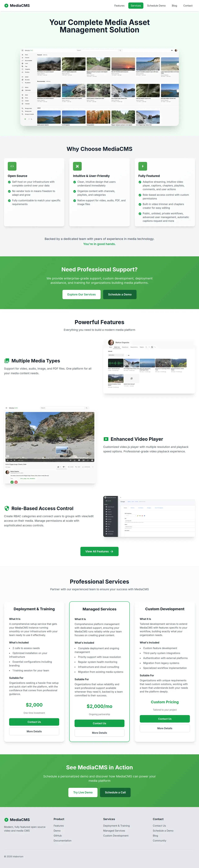Click the Multiple Media Types image icon
Image resolution: width=199 pixels, height=868 pixels.
click(7, 361)
